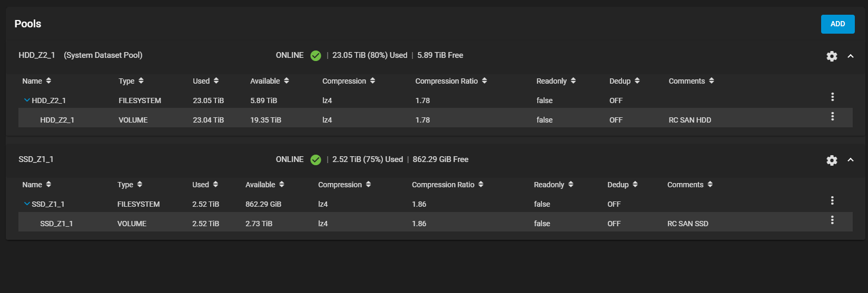Image resolution: width=868 pixels, height=293 pixels.
Task: Open settings gear for HDD_Z2_1 pool
Action: click(x=832, y=56)
